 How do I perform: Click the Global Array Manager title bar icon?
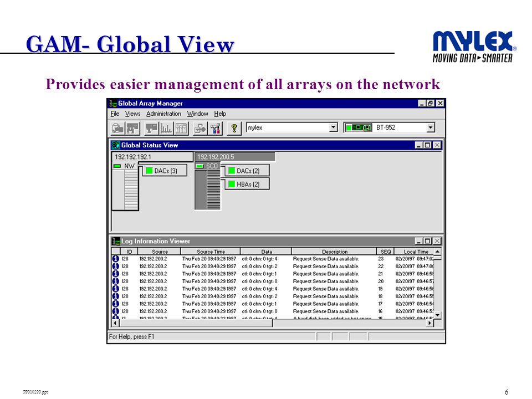113,103
